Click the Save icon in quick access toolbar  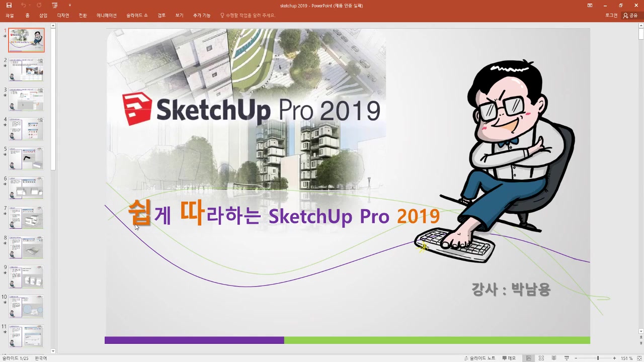pos(9,5)
